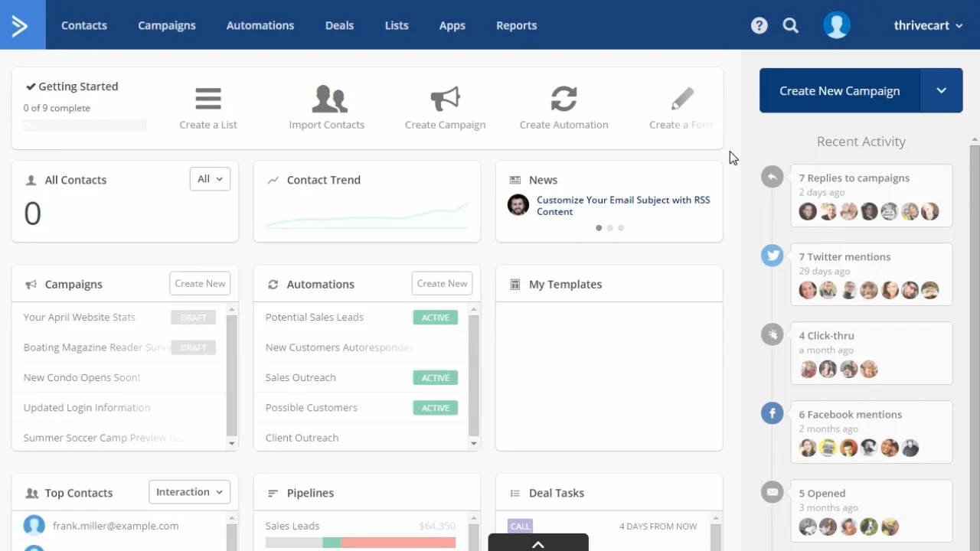This screenshot has width=980, height=551.
Task: Open the Automations menu in navigation
Action: point(260,25)
